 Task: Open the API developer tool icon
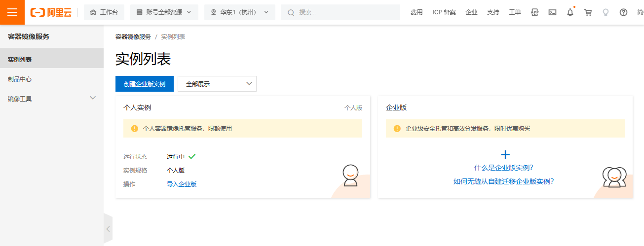click(534, 12)
